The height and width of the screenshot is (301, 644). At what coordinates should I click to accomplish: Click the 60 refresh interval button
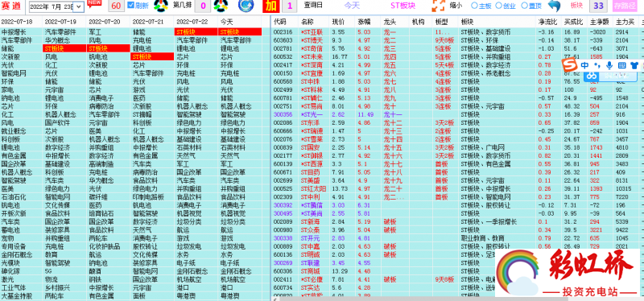point(116,6)
